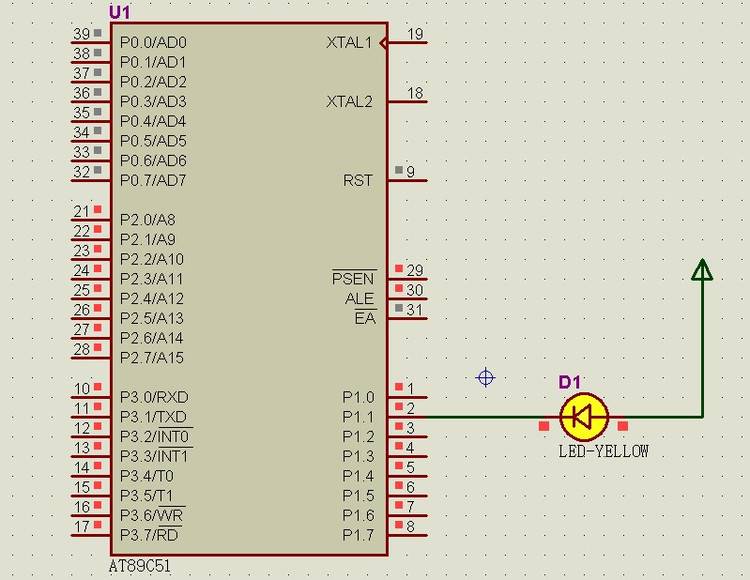Click the P0.0/AD0 pin label
750x580 pixels.
point(153,43)
